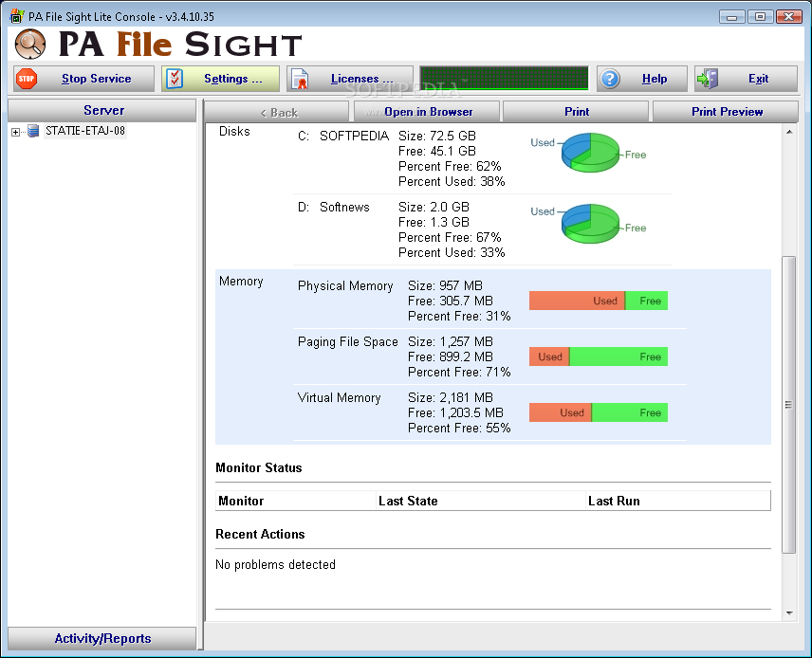
Task: Click the Stop Service button
Action: pos(83,79)
